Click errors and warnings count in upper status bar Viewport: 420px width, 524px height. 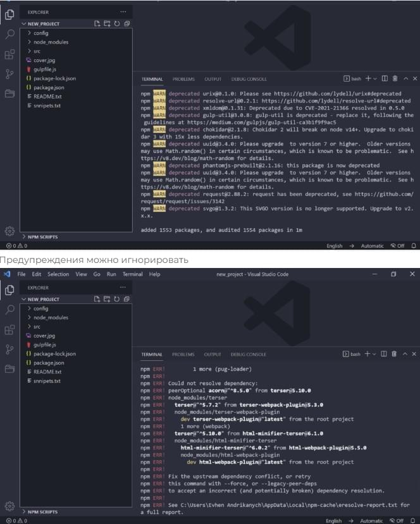point(16,246)
